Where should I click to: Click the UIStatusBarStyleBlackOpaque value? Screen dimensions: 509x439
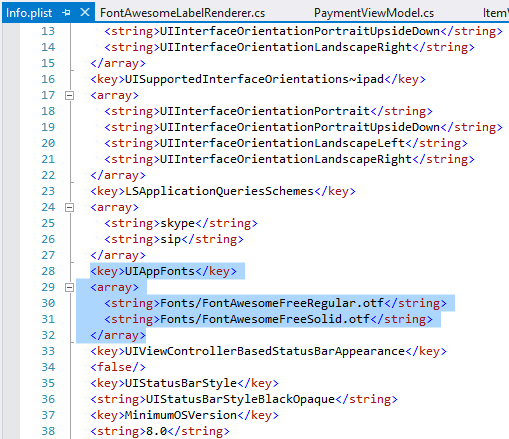pyautogui.click(x=240, y=399)
